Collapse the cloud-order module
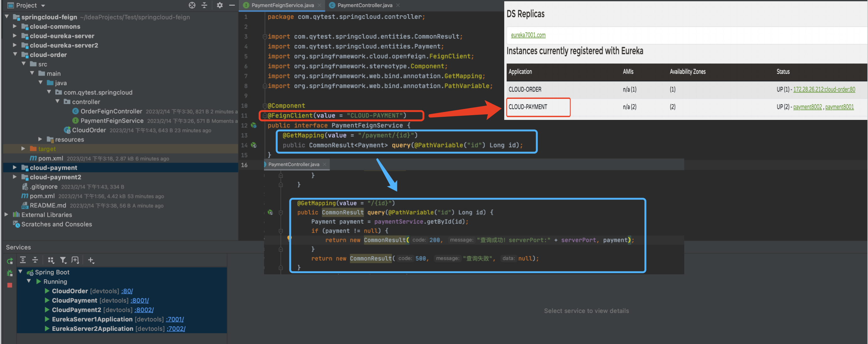This screenshot has height=344, width=868. pyautogui.click(x=15, y=54)
